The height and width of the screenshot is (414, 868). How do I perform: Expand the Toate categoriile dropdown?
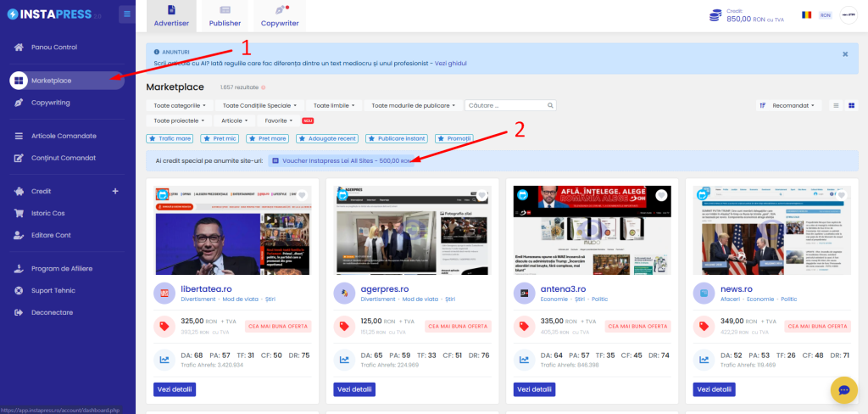click(x=181, y=105)
